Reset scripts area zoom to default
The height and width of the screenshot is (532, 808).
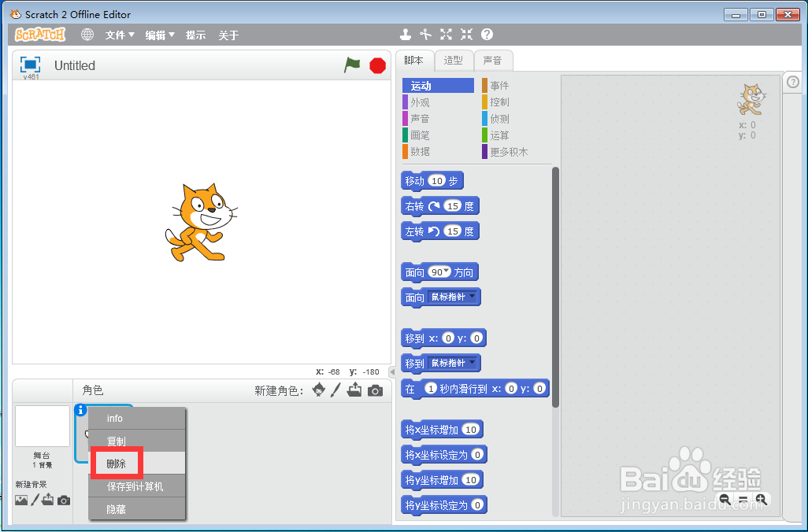pyautogui.click(x=743, y=499)
